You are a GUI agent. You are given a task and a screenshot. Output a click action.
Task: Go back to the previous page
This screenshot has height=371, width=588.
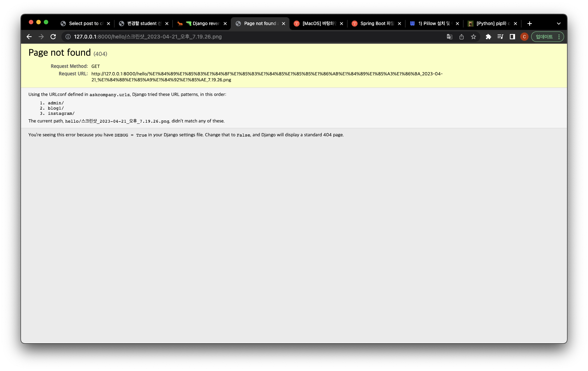(x=29, y=37)
